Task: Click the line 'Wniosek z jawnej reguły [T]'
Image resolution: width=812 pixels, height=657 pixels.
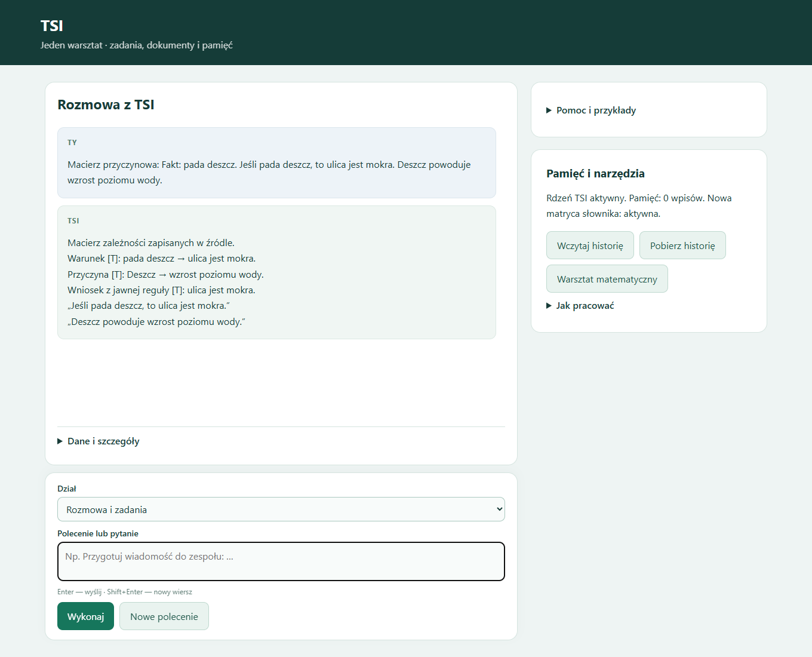Action: [161, 290]
